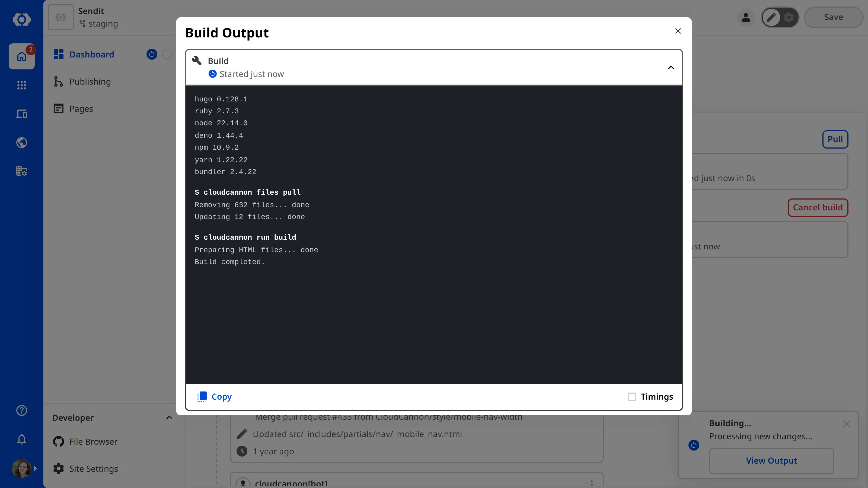The image size is (868, 488).
Task: Click the Copy button label
Action: point(221,397)
